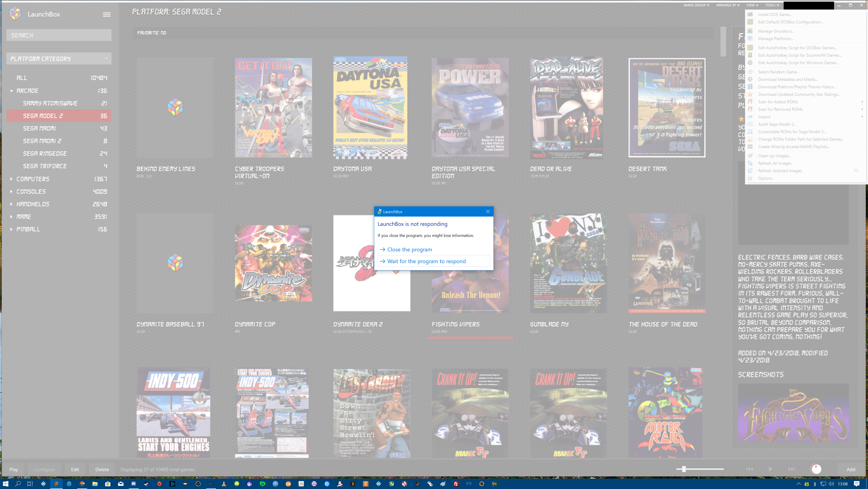868x489 pixels.
Task: Click the Clean Up Images broom icon
Action: click(750, 156)
